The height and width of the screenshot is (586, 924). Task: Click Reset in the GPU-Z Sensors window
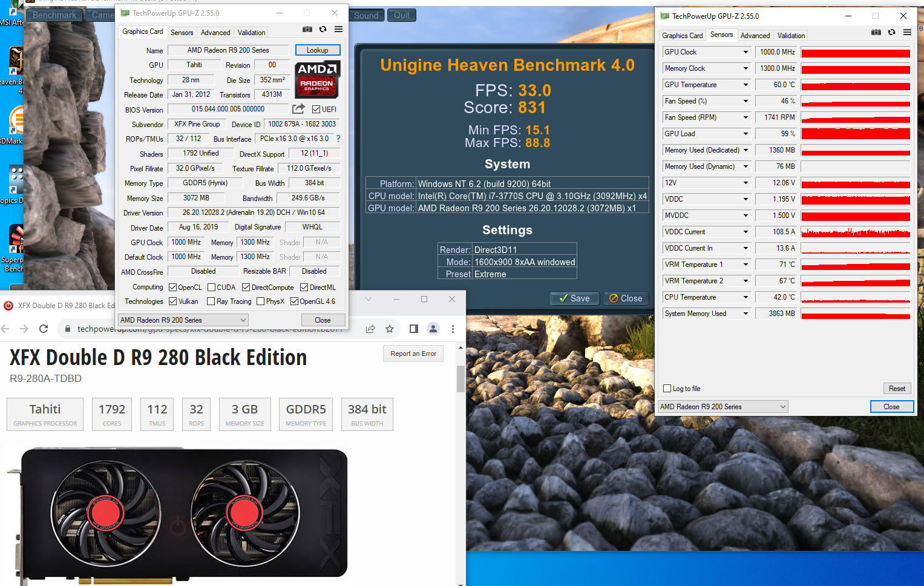897,389
